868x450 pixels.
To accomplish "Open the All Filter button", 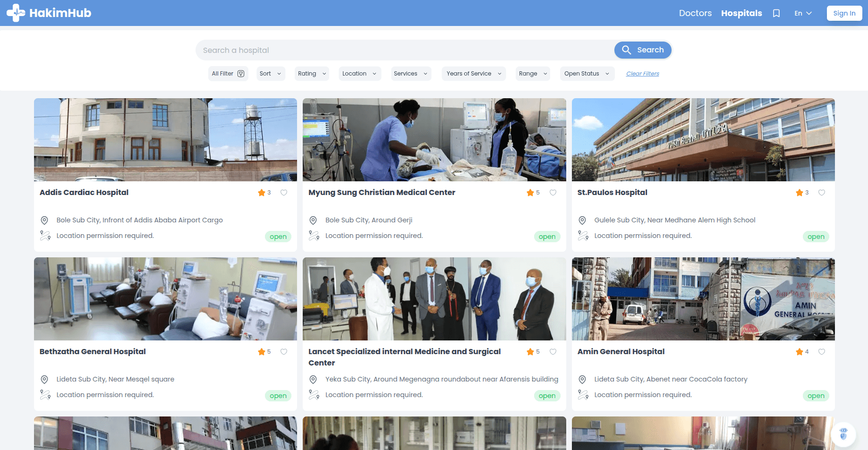I will (x=228, y=74).
